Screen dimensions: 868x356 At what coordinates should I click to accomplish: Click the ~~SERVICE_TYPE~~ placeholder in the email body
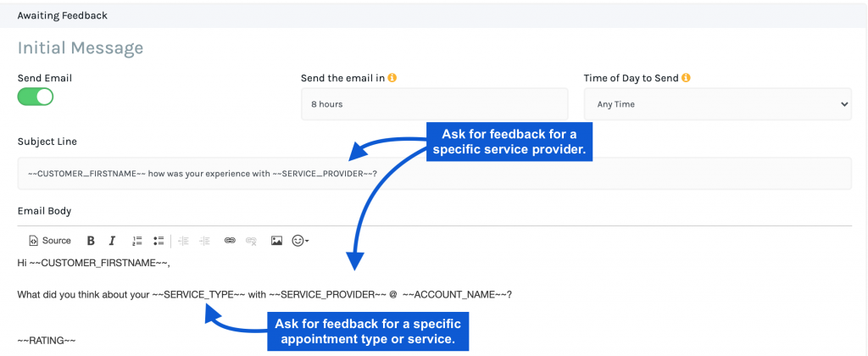tap(198, 295)
